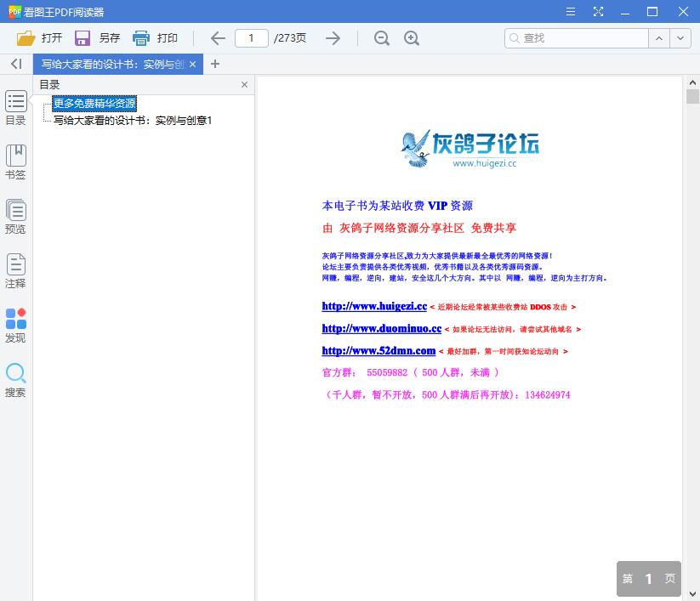Add a new tab with plus
This screenshot has width=700, height=601.
coord(215,64)
